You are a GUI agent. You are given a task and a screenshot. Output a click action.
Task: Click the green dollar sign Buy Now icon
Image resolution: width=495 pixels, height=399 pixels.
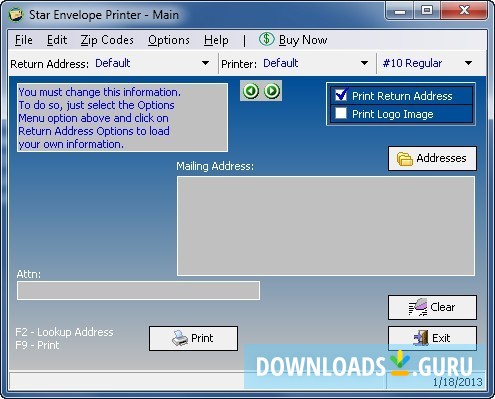(266, 39)
